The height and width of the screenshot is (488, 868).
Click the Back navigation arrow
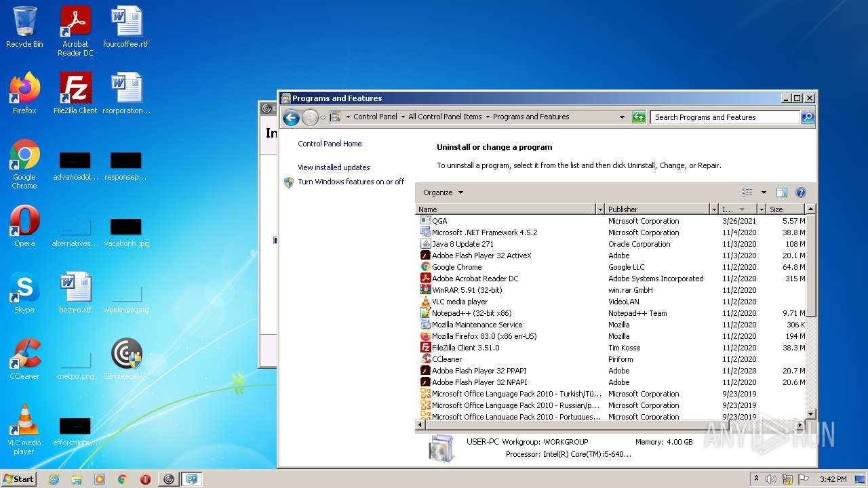tap(291, 117)
